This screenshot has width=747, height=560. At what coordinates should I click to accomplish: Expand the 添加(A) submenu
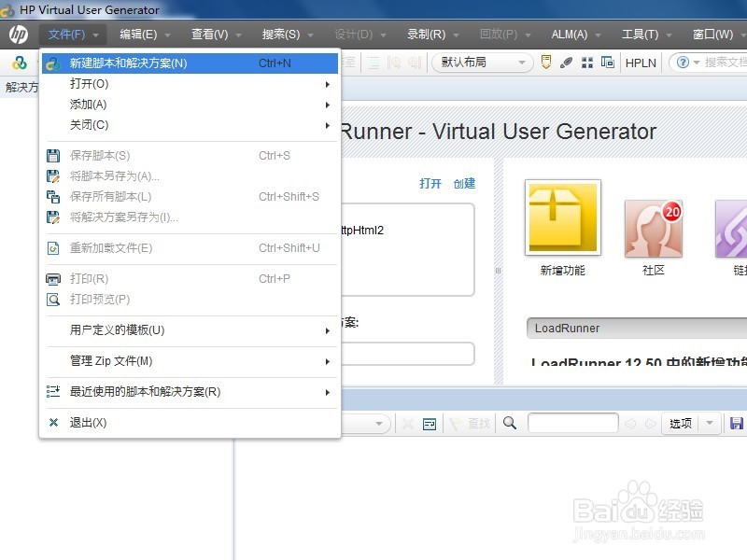[x=190, y=105]
